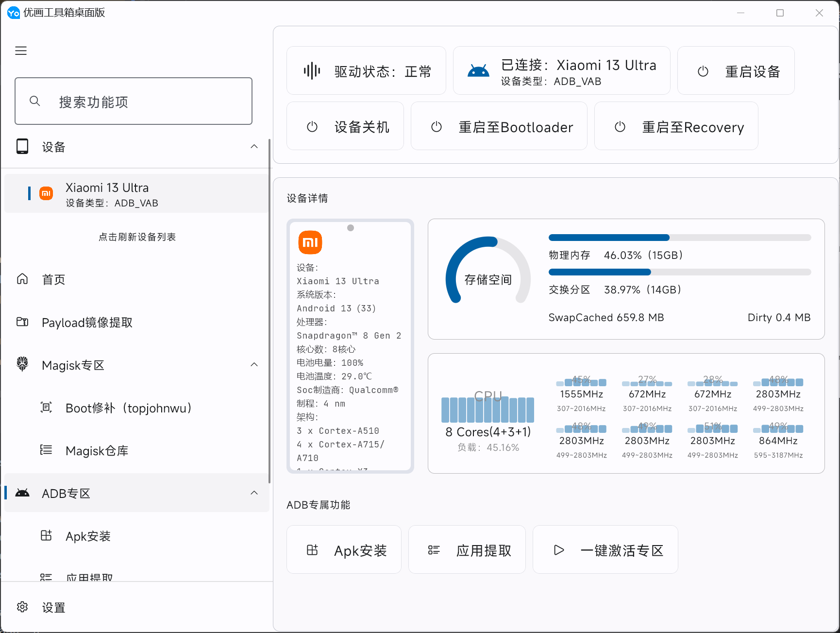This screenshot has width=840, height=633.
Task: Click 重启至Recovery button
Action: pos(676,126)
